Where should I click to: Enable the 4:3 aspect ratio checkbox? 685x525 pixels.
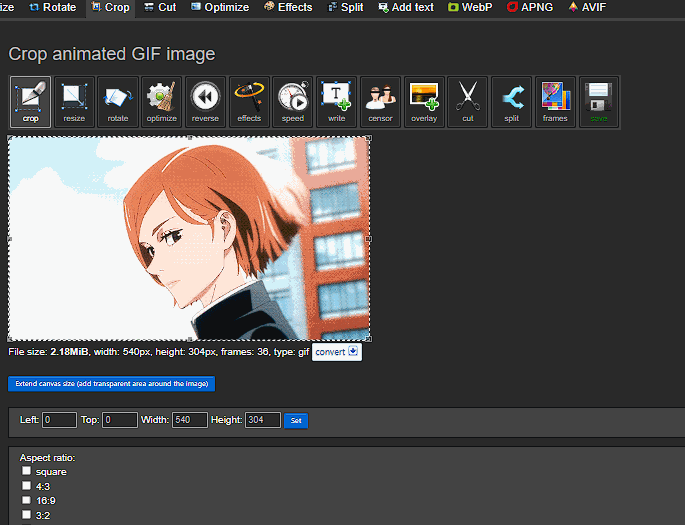[27, 486]
